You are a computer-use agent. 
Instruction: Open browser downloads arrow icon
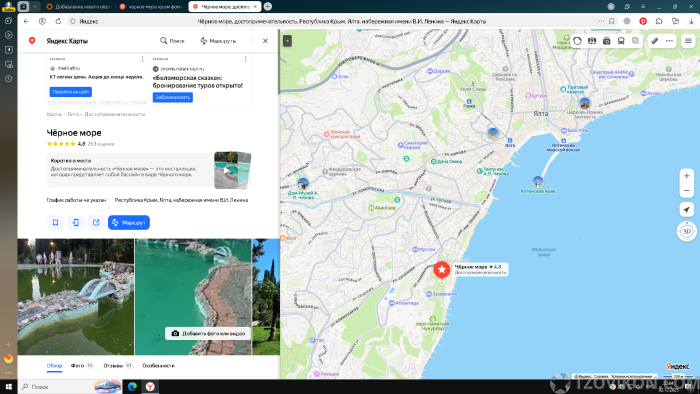coord(691,21)
